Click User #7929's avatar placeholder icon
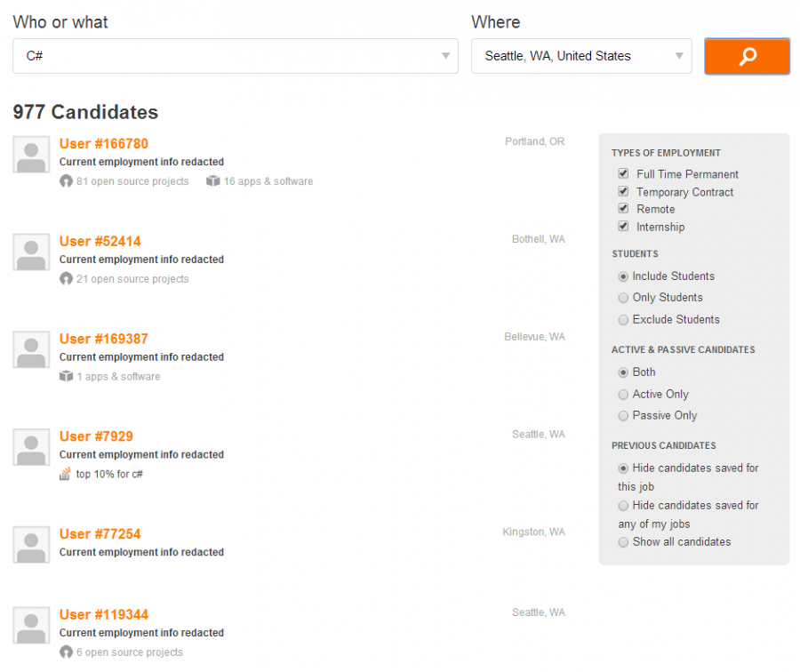800x672 pixels. click(30, 447)
